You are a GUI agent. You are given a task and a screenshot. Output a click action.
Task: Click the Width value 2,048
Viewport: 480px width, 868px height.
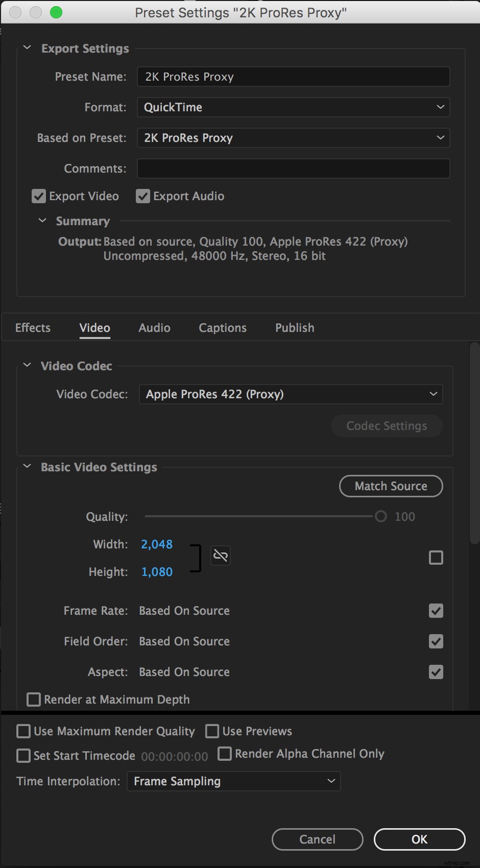[x=157, y=544]
